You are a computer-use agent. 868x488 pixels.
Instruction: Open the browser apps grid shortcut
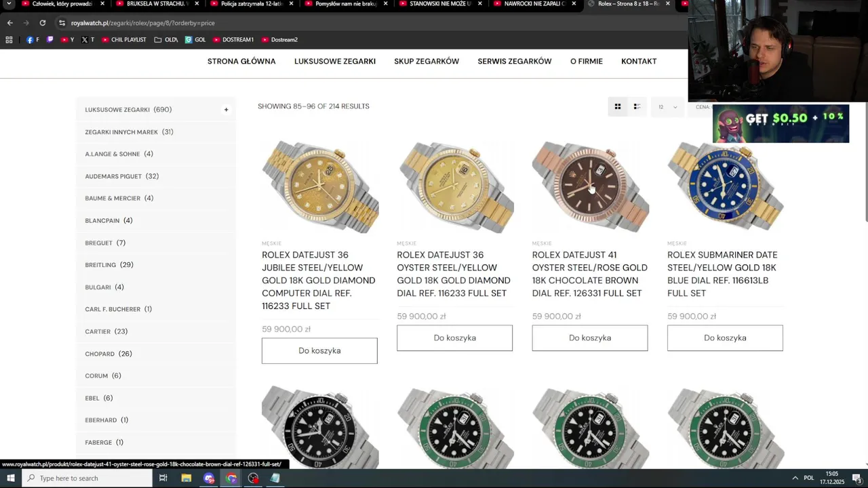tap(9, 40)
